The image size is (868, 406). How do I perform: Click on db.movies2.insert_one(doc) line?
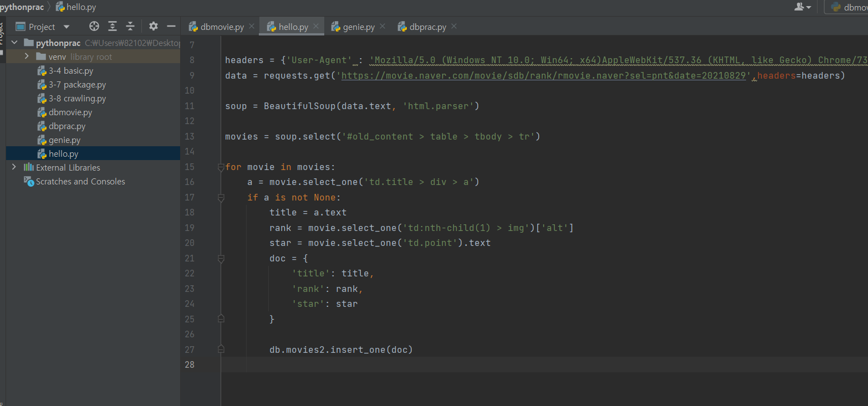tap(341, 350)
